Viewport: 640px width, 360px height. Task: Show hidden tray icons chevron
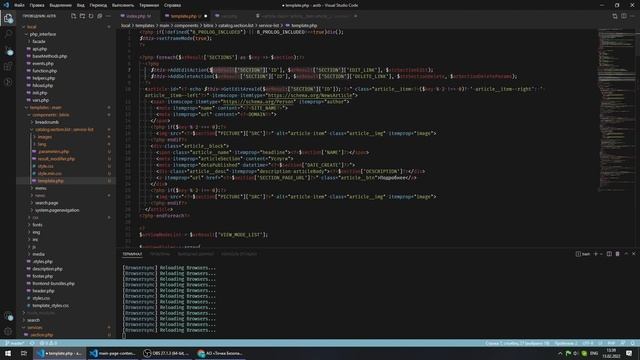(x=560, y=353)
